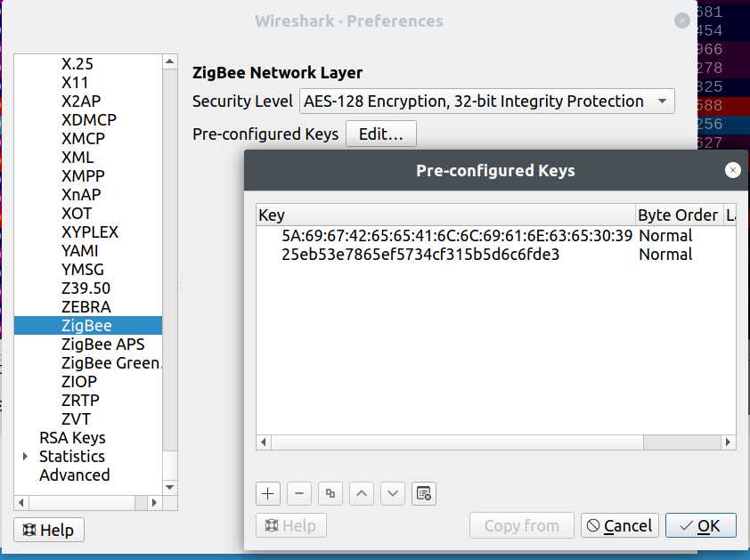750x560 pixels.
Task: Close the Pre-configured Keys dialog
Action: (733, 170)
